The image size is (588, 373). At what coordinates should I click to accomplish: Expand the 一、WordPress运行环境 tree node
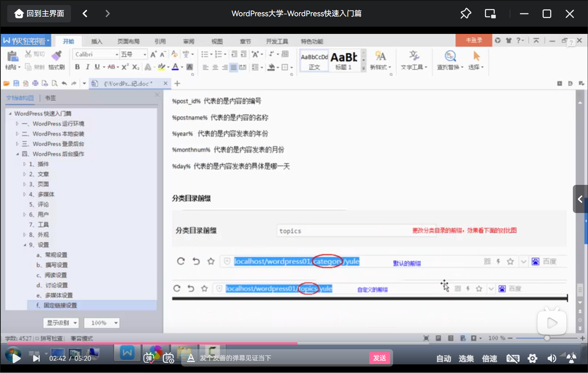point(17,124)
